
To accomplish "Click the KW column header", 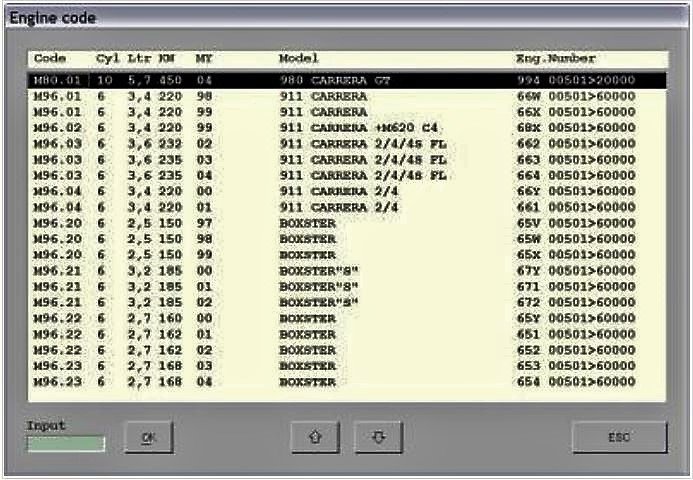I will [x=167, y=58].
